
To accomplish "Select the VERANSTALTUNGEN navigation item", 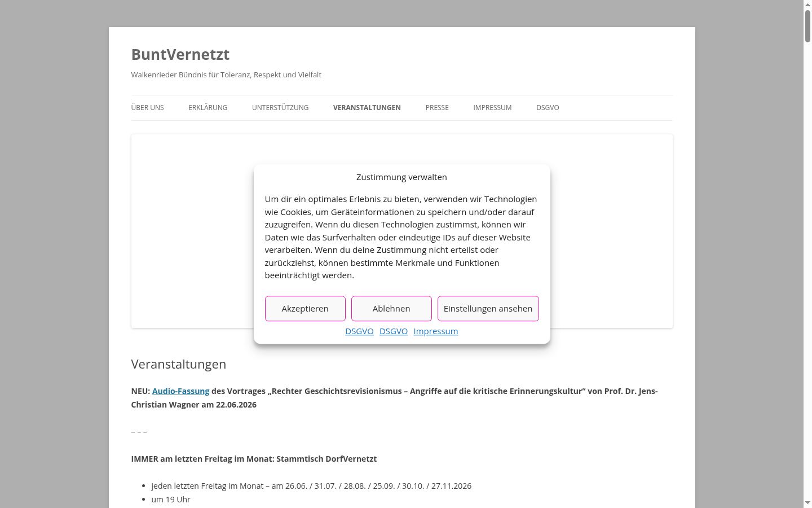I will [367, 108].
